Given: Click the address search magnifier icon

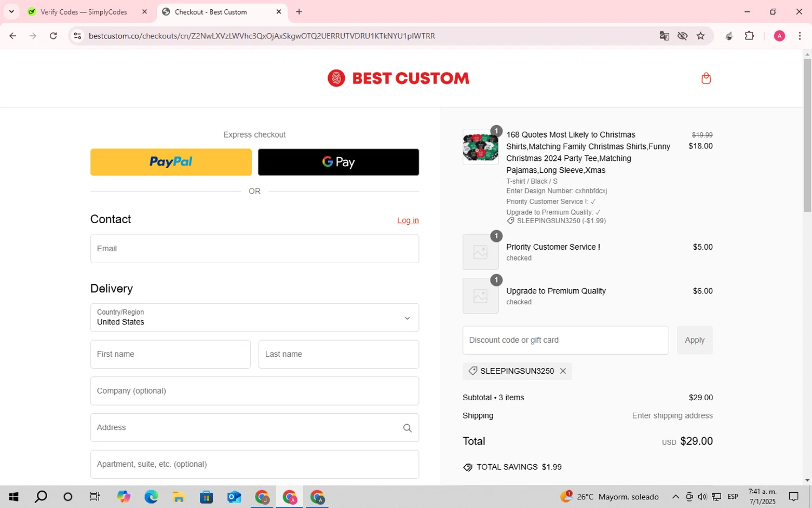Looking at the screenshot, I should click(408, 428).
